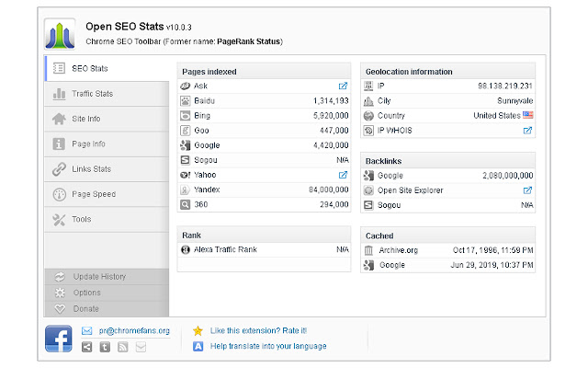Open the Options menu item

tap(87, 293)
